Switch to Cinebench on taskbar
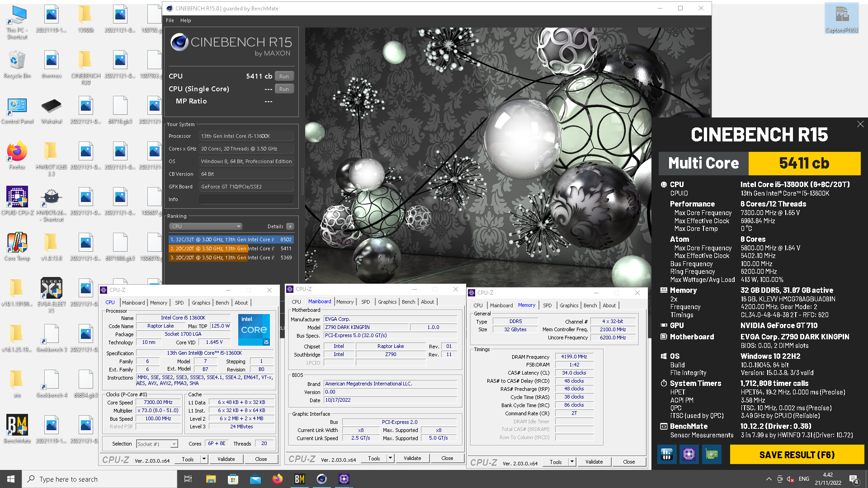This screenshot has width=868, height=488. [322, 479]
